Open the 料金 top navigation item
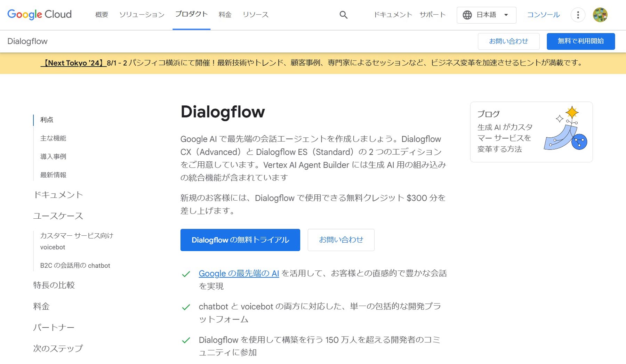The image size is (626, 364). 225,15
